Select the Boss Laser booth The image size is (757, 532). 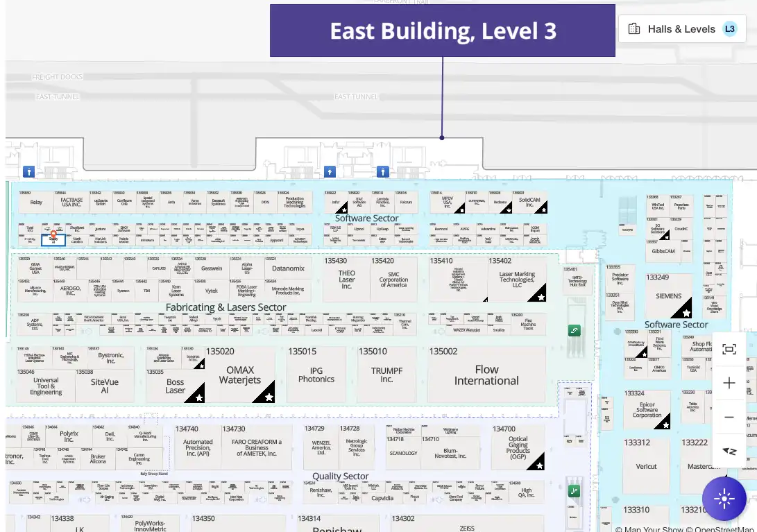(176, 386)
